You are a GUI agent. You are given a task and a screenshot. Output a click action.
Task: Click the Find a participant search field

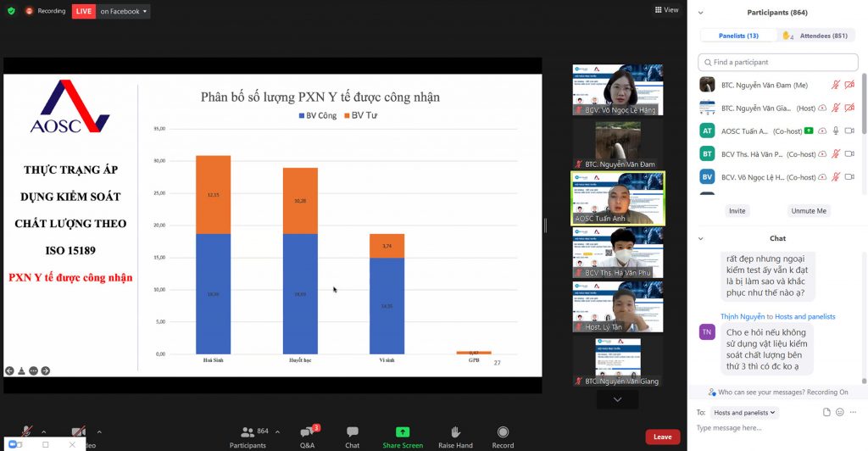778,62
